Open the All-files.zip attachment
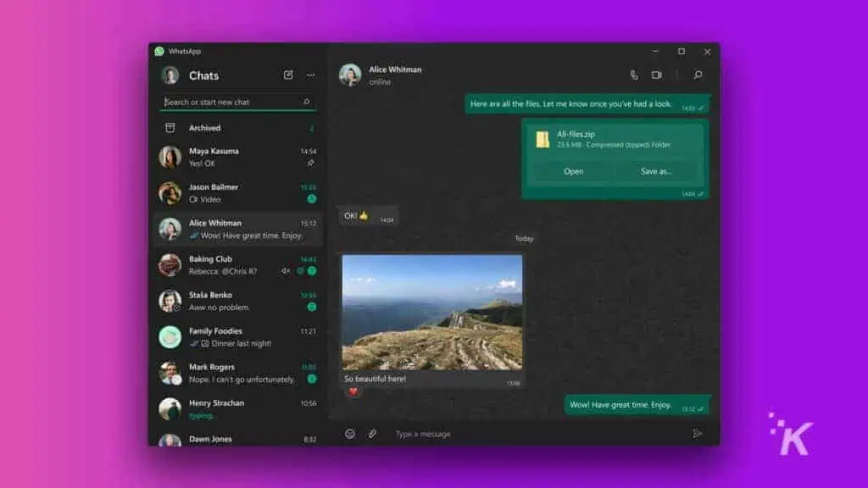 coord(574,171)
